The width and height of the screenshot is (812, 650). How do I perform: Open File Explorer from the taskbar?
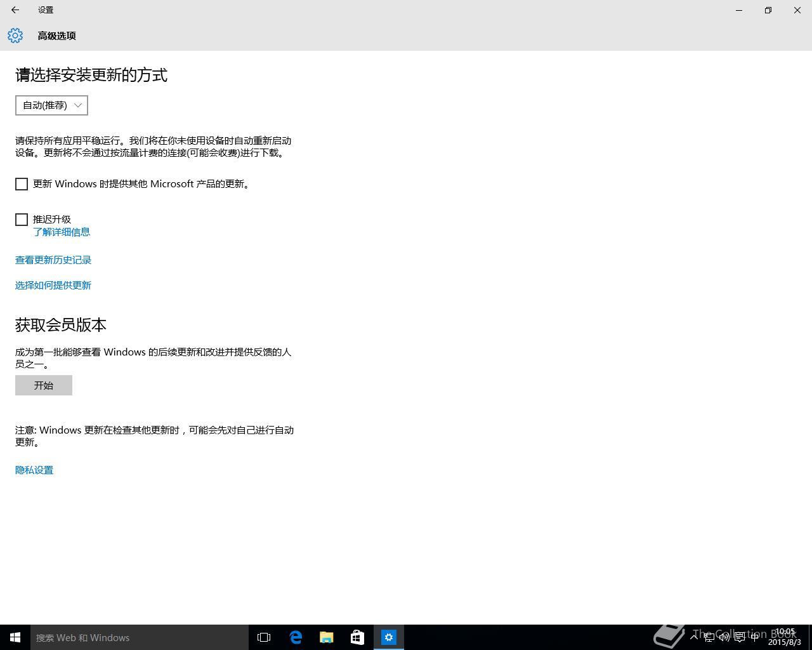(x=327, y=637)
